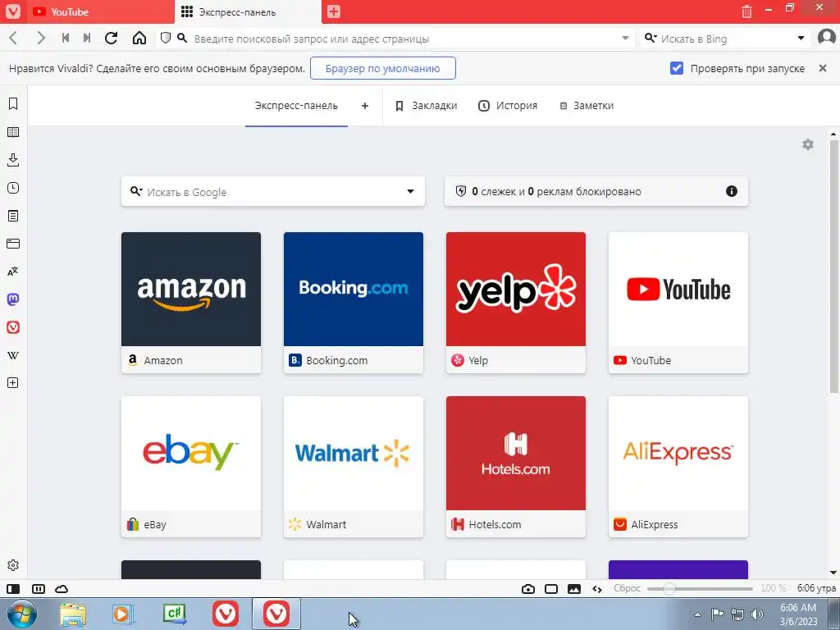
Task: Open Speed Dial settings gear
Action: 808,144
